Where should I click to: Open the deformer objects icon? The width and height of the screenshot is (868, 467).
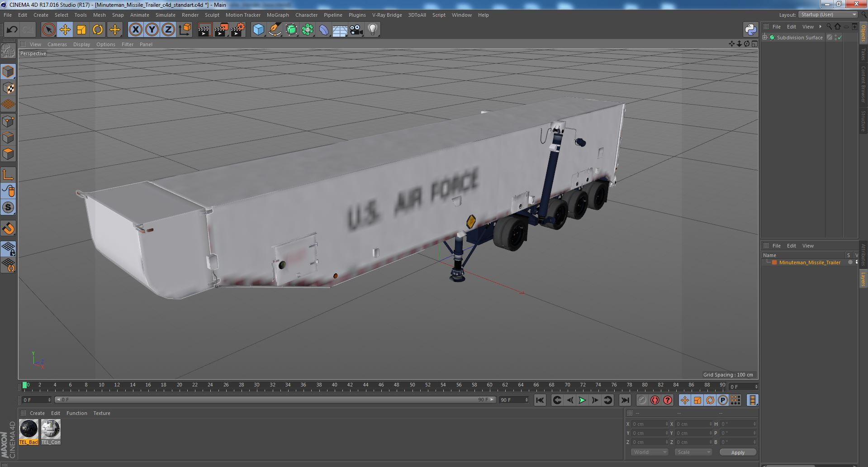point(324,30)
